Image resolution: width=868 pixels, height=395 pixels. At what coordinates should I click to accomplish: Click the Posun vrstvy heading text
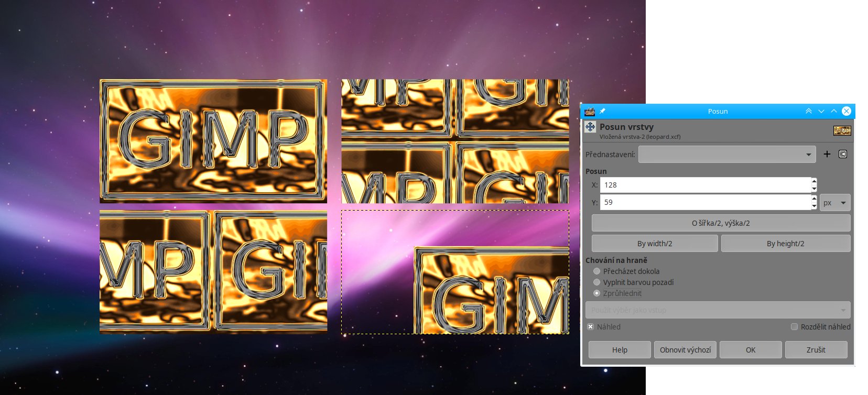[x=626, y=127]
